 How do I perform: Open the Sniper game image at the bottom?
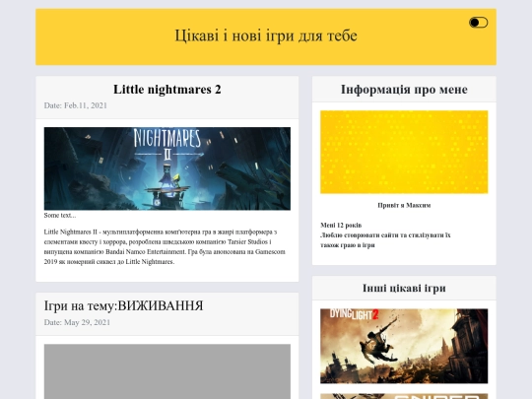click(x=404, y=396)
